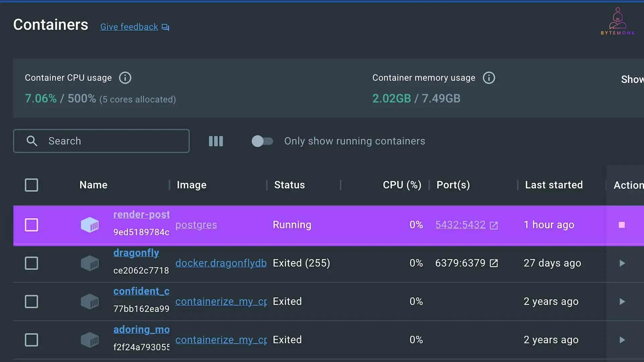644x362 pixels.
Task: Open the Give feedback link
Action: (x=129, y=27)
